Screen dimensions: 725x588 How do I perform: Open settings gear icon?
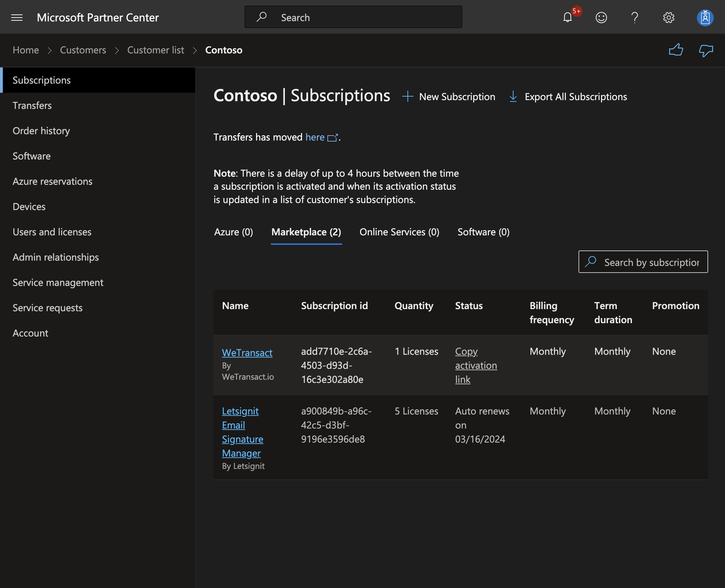coord(669,18)
